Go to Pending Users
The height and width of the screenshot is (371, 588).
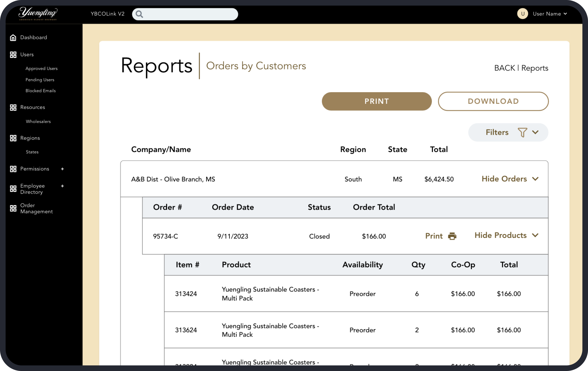pyautogui.click(x=40, y=80)
